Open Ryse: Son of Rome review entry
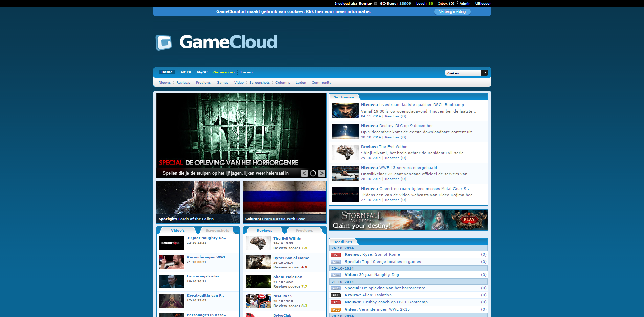This screenshot has height=317, width=644. 291,258
